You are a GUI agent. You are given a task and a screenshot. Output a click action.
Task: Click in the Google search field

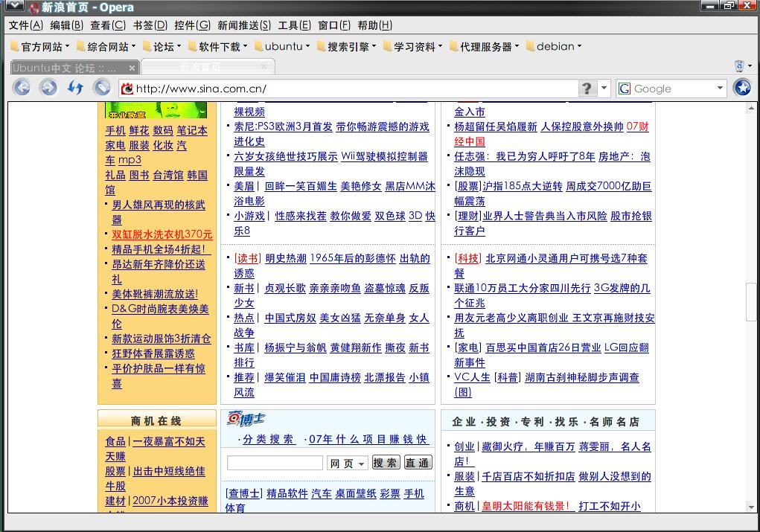tap(673, 89)
